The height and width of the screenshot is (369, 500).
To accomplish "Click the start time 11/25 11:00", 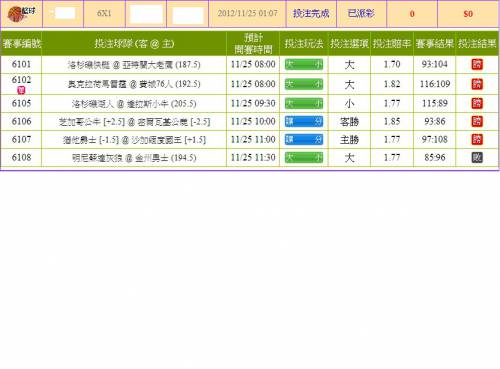I will point(253,139).
